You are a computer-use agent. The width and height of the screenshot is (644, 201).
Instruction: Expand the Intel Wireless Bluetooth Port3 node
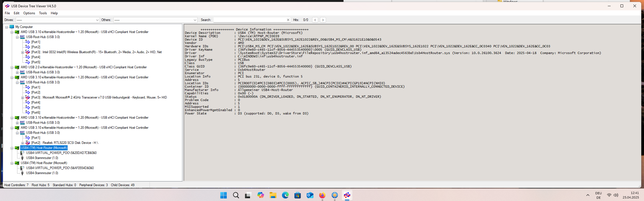pyautogui.click(x=22, y=52)
